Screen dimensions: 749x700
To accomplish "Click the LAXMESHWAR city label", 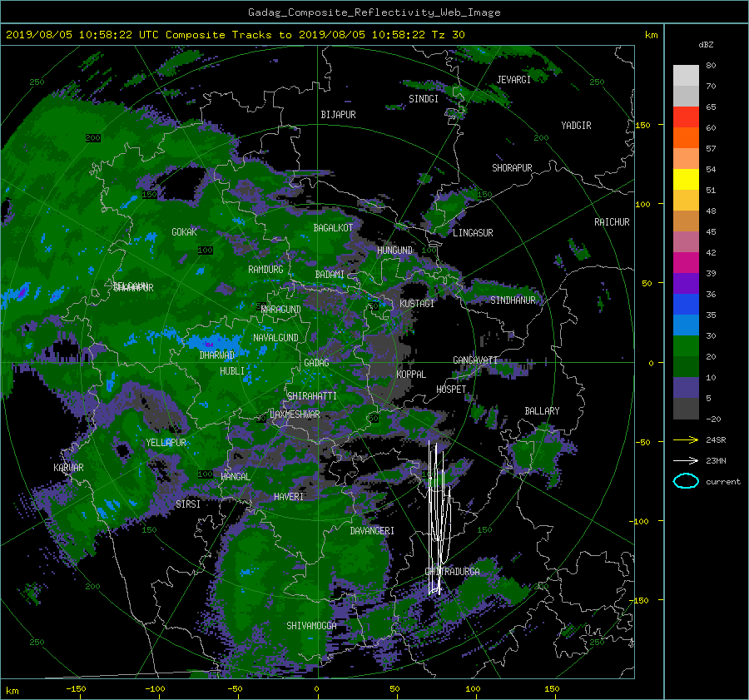I will (295, 415).
